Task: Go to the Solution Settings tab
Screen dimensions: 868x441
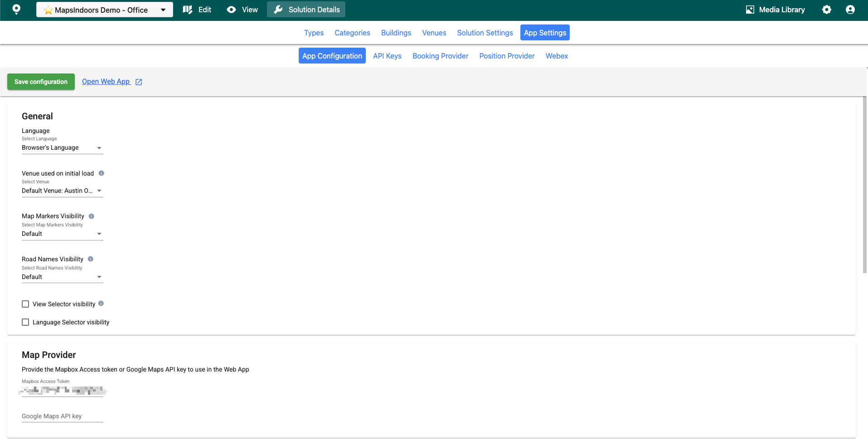Action: coord(485,33)
